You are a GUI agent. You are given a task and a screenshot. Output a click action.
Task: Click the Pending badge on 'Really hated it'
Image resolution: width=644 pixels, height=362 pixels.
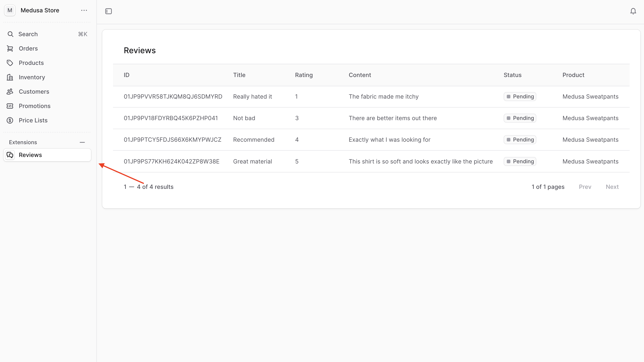tap(520, 96)
